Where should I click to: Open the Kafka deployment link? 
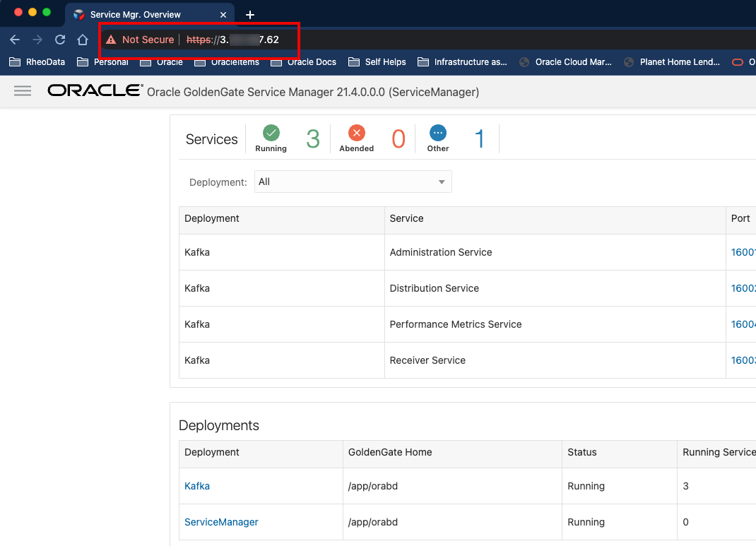click(196, 486)
